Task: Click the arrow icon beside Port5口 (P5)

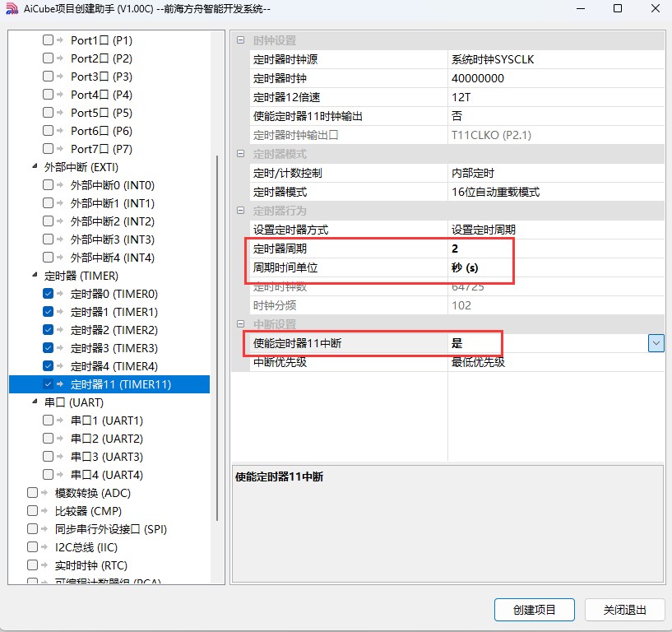Action: click(60, 113)
